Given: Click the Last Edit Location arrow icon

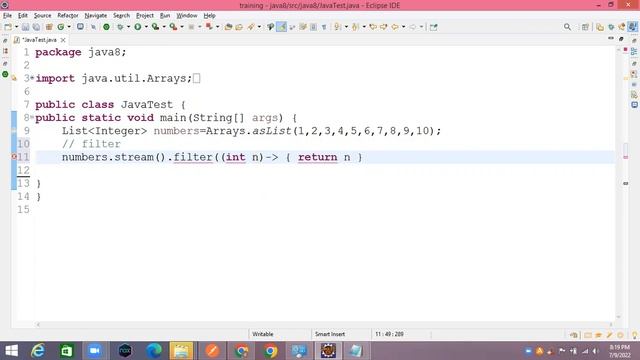Looking at the screenshot, I should tap(373, 27).
